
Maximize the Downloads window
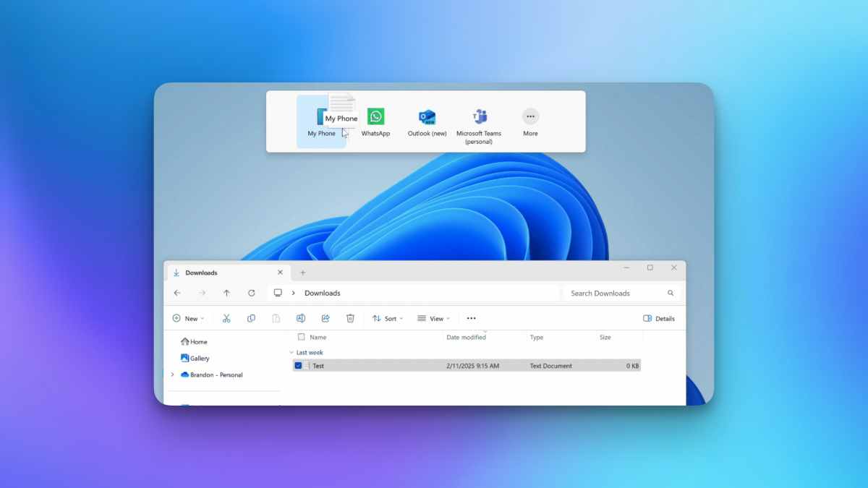click(650, 267)
